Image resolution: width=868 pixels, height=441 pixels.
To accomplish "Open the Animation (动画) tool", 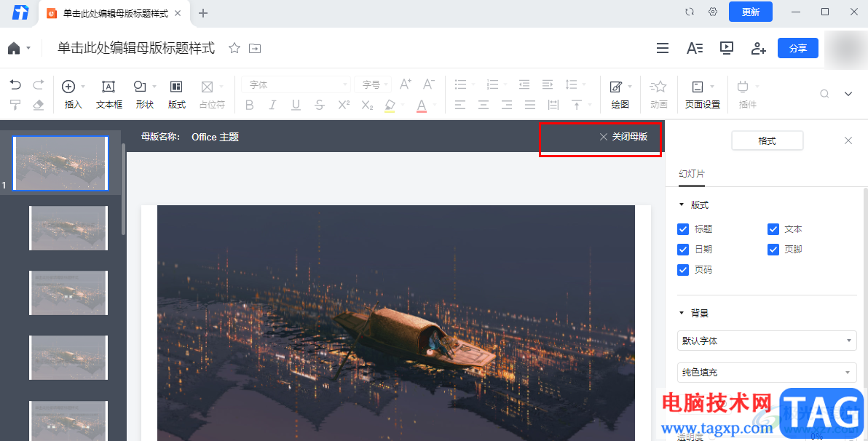I will (x=658, y=94).
